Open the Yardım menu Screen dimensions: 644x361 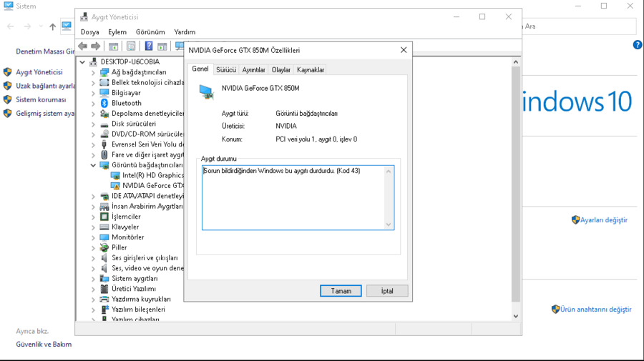(185, 32)
